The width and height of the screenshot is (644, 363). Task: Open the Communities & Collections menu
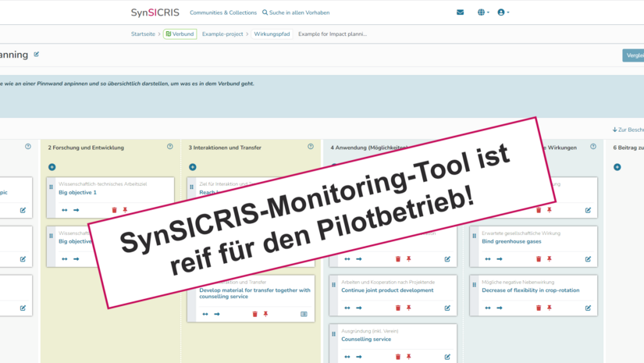(222, 12)
